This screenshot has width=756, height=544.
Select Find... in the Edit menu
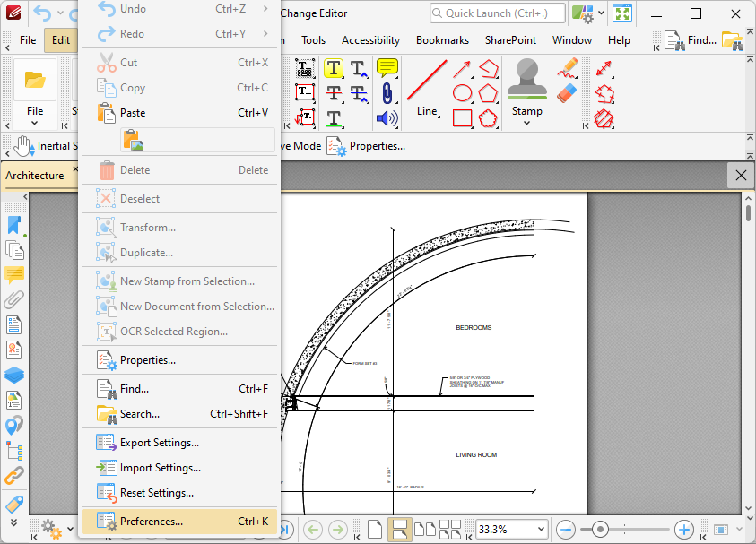179,389
